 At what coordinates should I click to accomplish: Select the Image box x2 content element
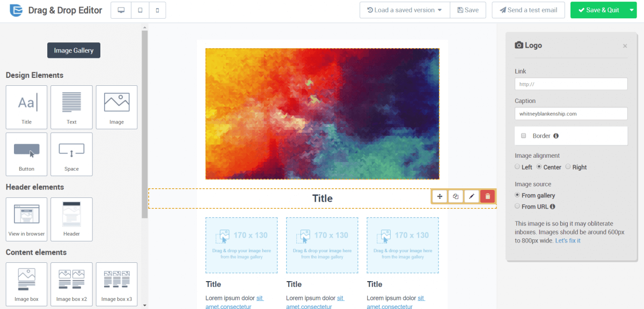(x=71, y=284)
